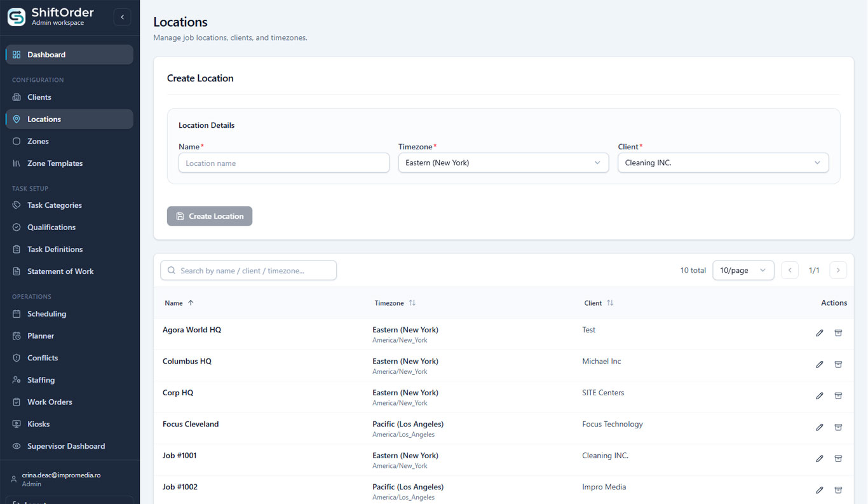Go to the previous page arrow

790,270
